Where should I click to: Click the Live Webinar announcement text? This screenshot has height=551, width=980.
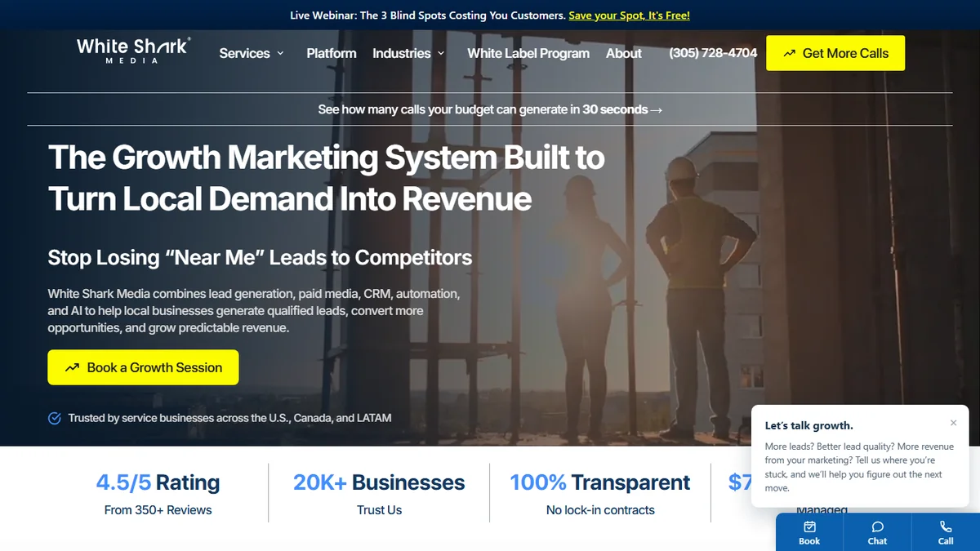pos(428,16)
